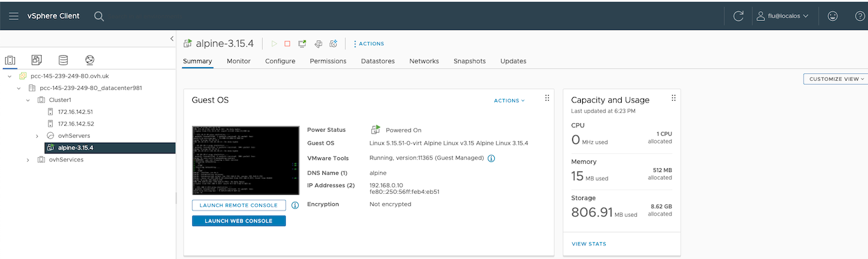Switch to the Snapshots tab
Screen dimensions: 868x259
tap(469, 61)
